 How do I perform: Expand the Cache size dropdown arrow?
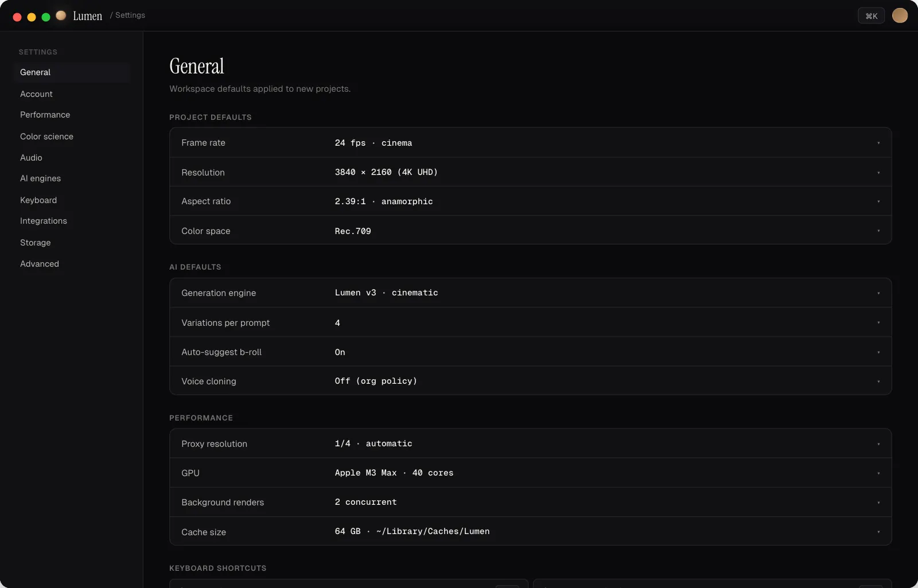(878, 532)
